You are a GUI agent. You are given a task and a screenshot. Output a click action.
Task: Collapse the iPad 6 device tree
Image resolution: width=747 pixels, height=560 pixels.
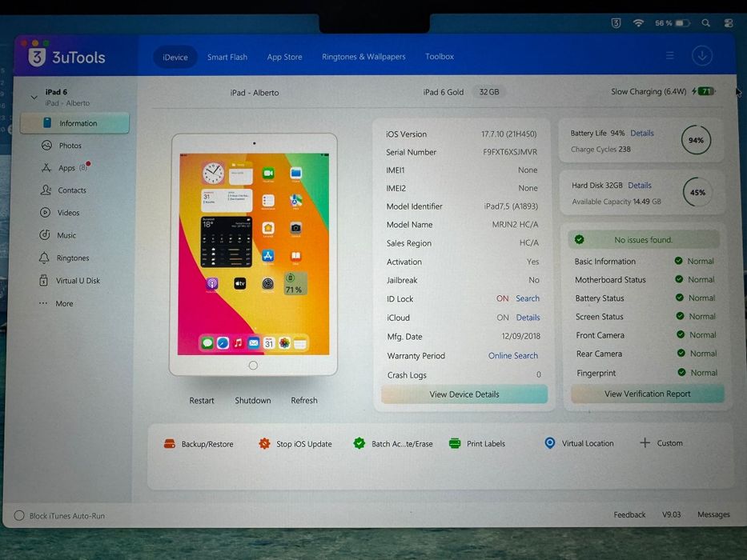[x=34, y=97]
